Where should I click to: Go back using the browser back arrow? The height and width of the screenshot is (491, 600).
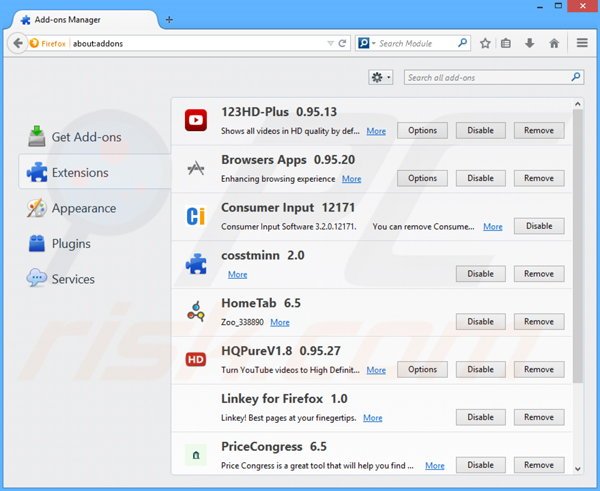coord(17,43)
